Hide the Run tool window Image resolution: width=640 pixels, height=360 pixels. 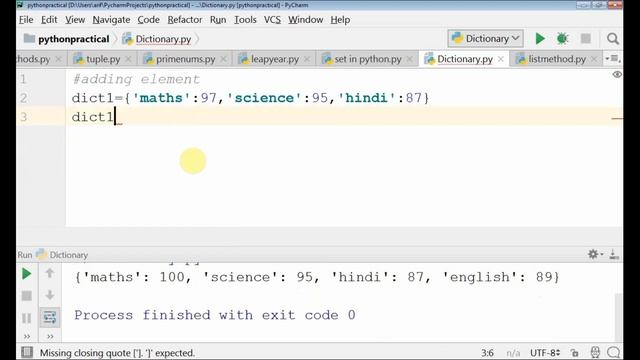point(613,255)
